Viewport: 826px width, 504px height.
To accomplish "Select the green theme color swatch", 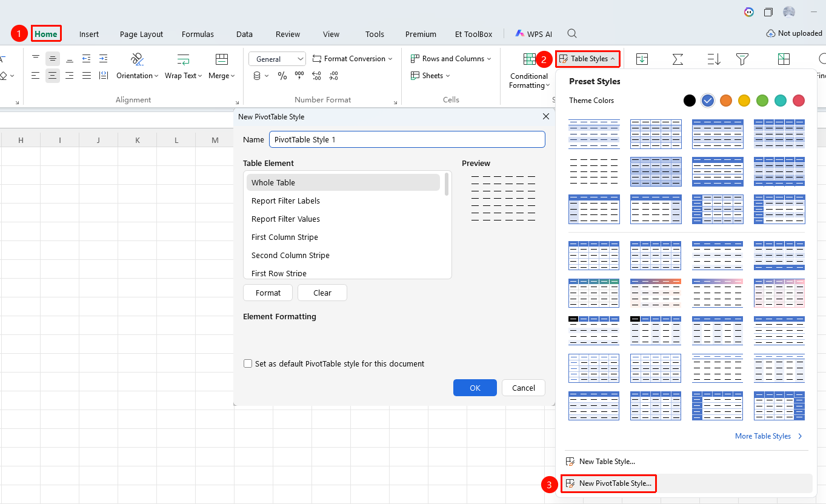I will coord(762,101).
